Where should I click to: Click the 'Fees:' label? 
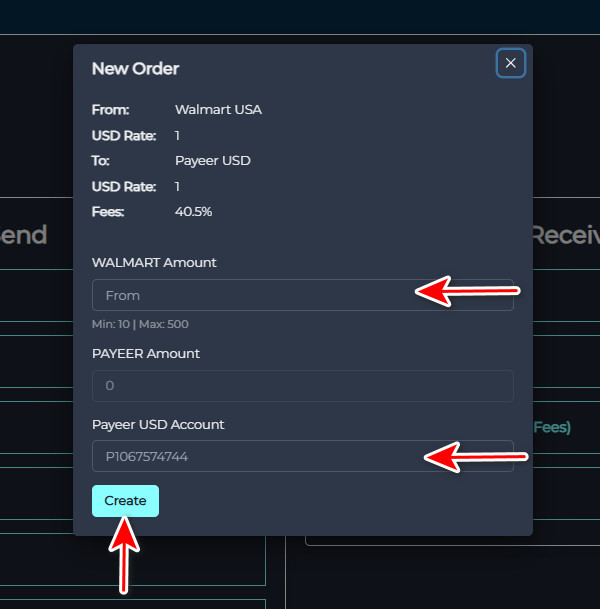point(108,212)
